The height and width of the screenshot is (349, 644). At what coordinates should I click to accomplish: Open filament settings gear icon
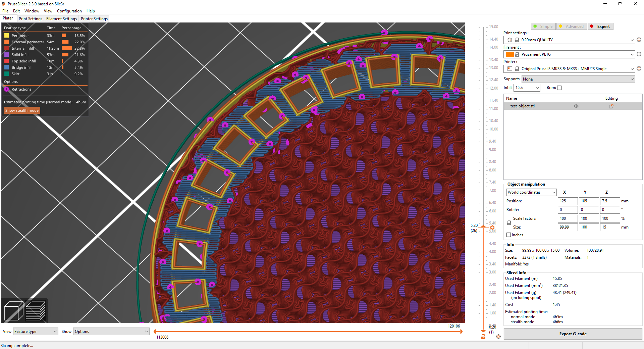(x=639, y=54)
